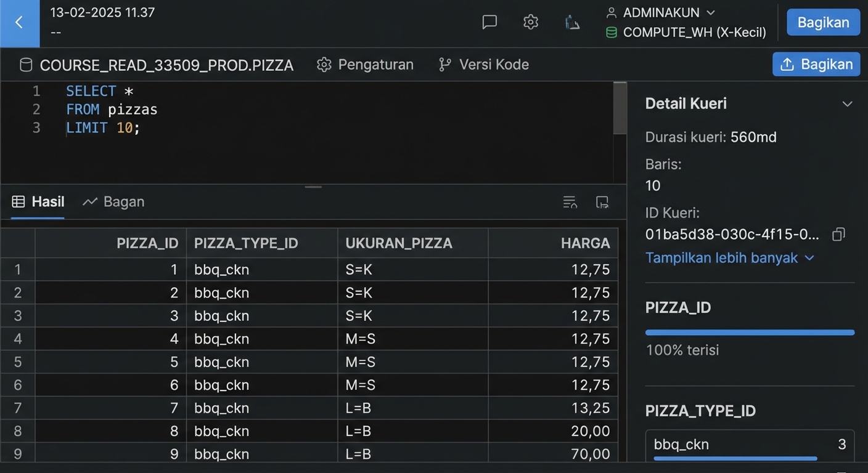Image resolution: width=868 pixels, height=473 pixels.
Task: Expand Tampilkan lebih banyak details
Action: 729,258
